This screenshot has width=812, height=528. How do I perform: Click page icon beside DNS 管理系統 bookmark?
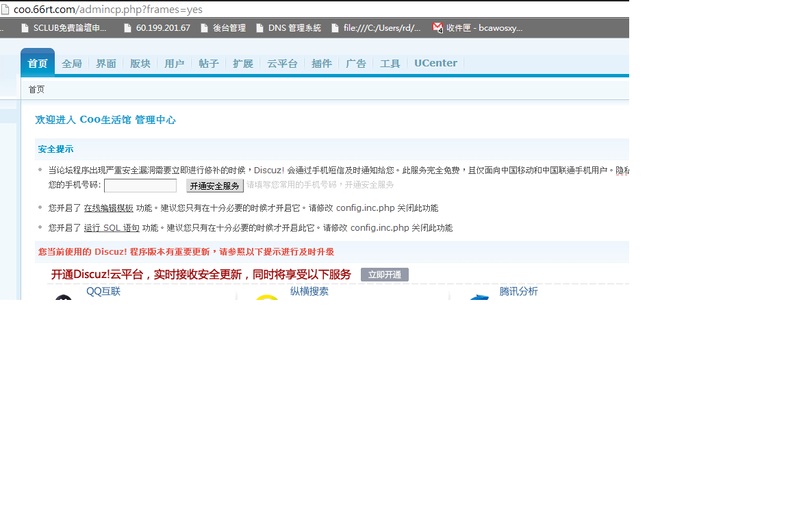[x=260, y=28]
